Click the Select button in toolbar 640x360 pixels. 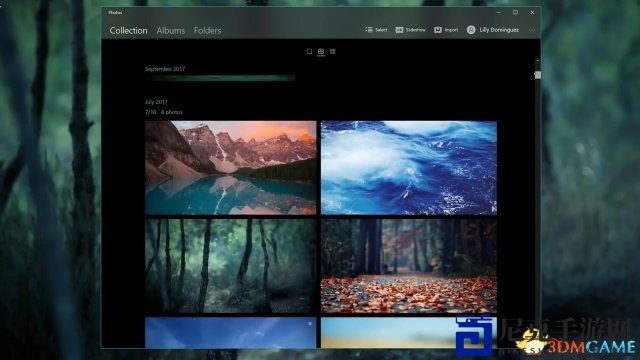coord(376,30)
